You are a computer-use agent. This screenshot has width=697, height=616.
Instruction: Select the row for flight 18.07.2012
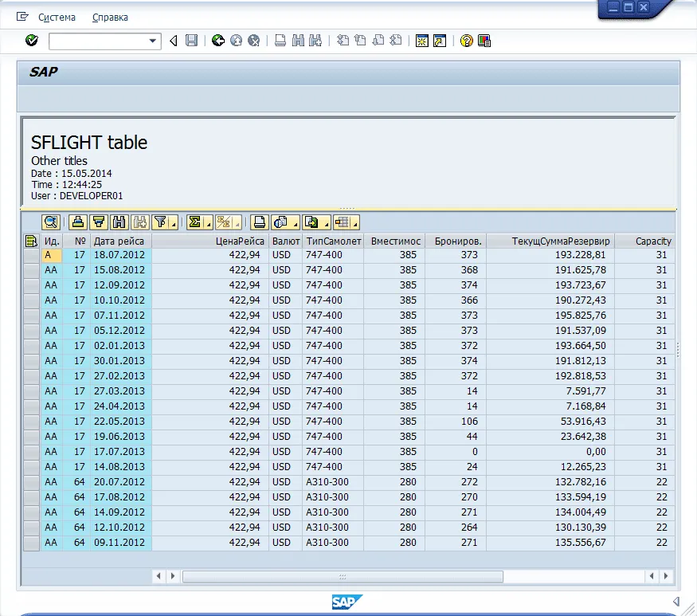[x=32, y=255]
